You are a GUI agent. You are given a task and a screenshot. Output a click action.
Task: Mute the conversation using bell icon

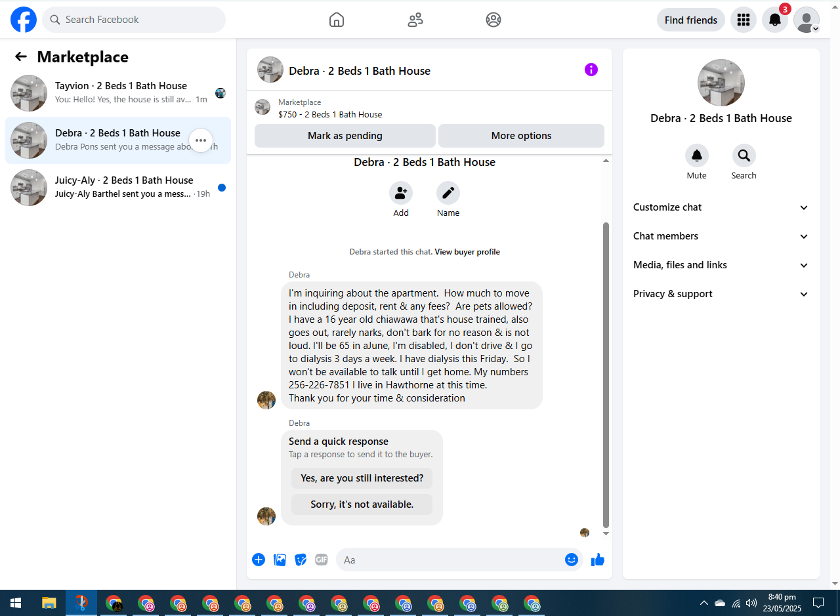pos(697,155)
